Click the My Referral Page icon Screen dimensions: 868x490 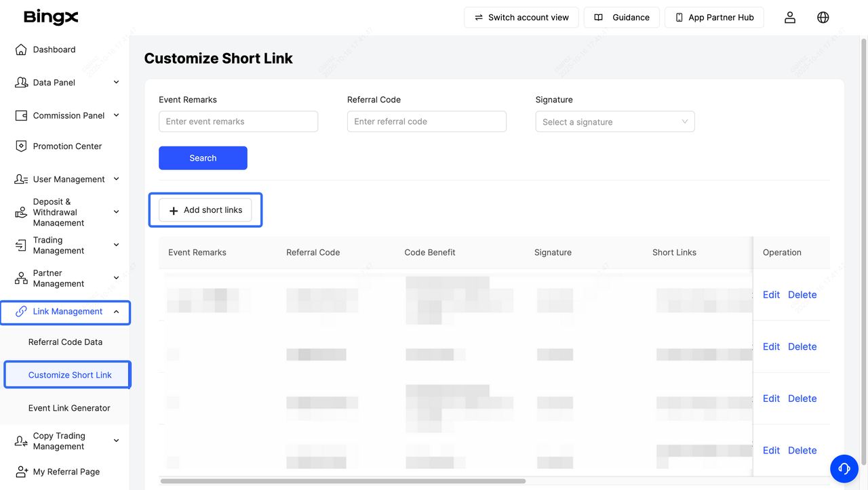click(x=21, y=472)
